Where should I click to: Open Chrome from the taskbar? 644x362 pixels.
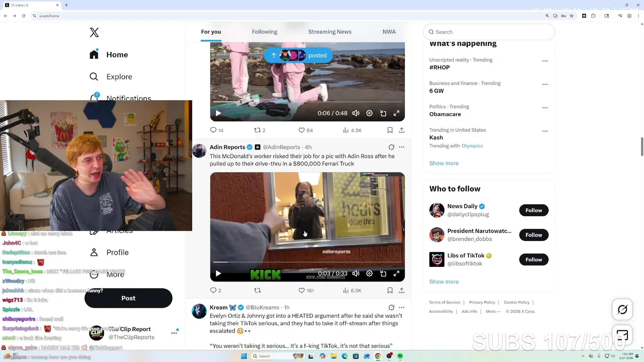(x=378, y=356)
